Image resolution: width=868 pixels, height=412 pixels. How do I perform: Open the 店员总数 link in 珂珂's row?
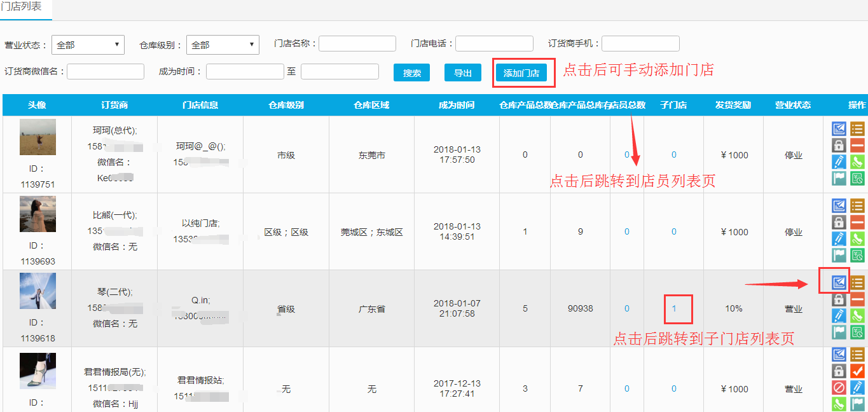(627, 154)
